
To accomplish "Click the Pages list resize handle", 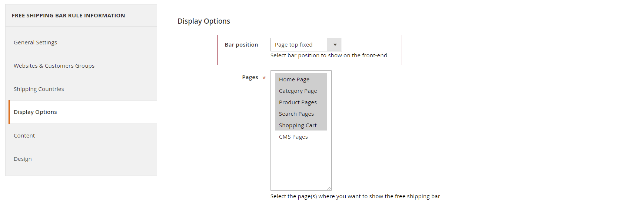I will pyautogui.click(x=329, y=188).
